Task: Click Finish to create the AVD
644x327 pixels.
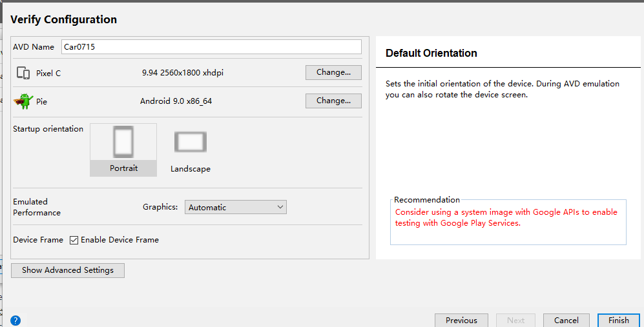Action: tap(619, 320)
